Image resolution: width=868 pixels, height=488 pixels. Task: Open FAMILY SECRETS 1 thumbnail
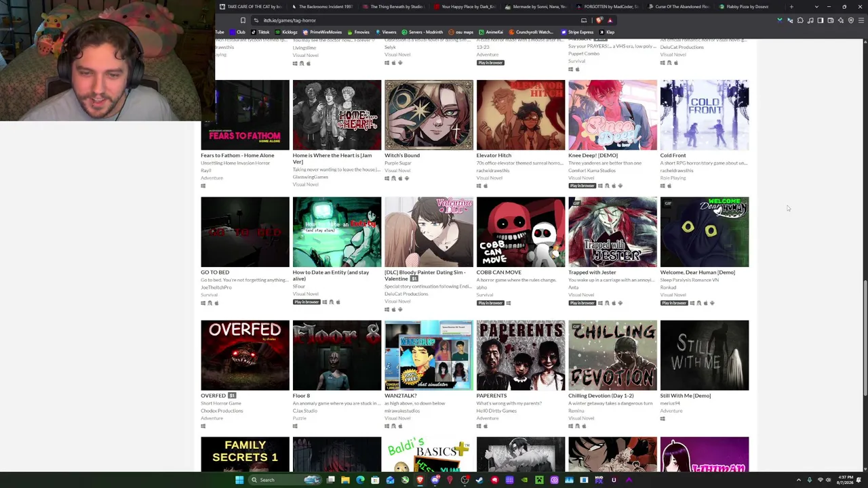245,454
